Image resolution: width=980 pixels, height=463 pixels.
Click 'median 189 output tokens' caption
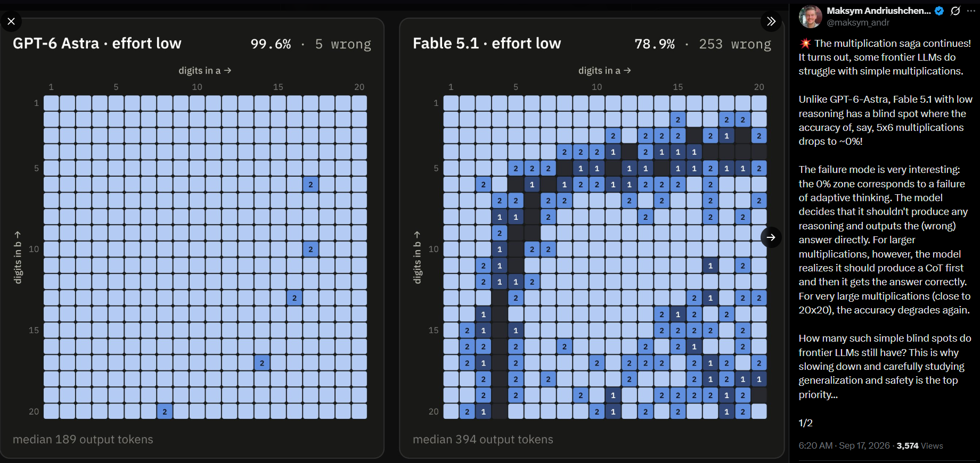(x=83, y=439)
